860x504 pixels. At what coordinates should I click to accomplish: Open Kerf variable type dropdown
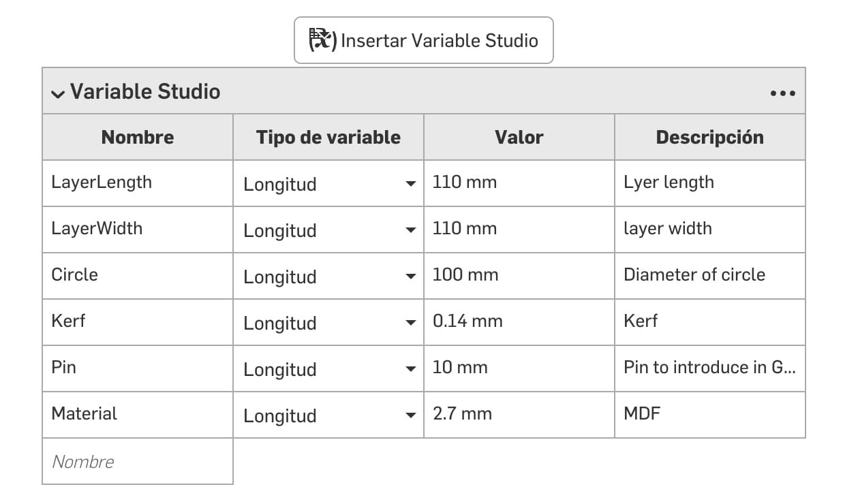tap(410, 323)
